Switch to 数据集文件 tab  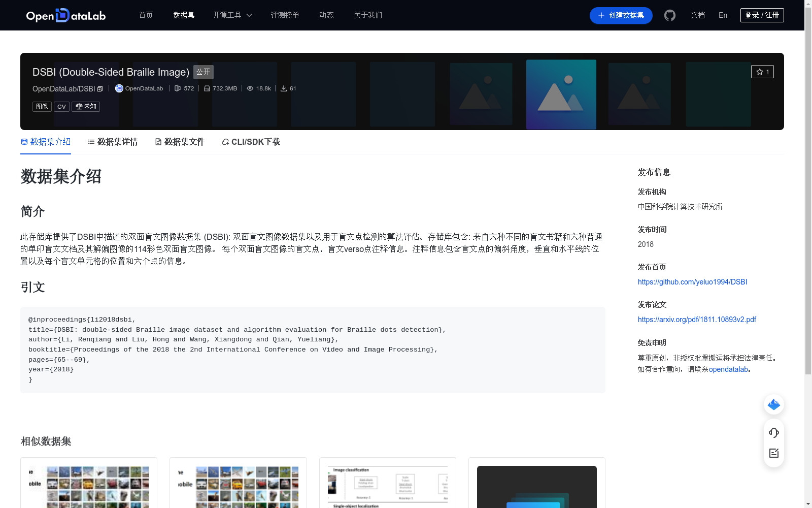(x=180, y=142)
